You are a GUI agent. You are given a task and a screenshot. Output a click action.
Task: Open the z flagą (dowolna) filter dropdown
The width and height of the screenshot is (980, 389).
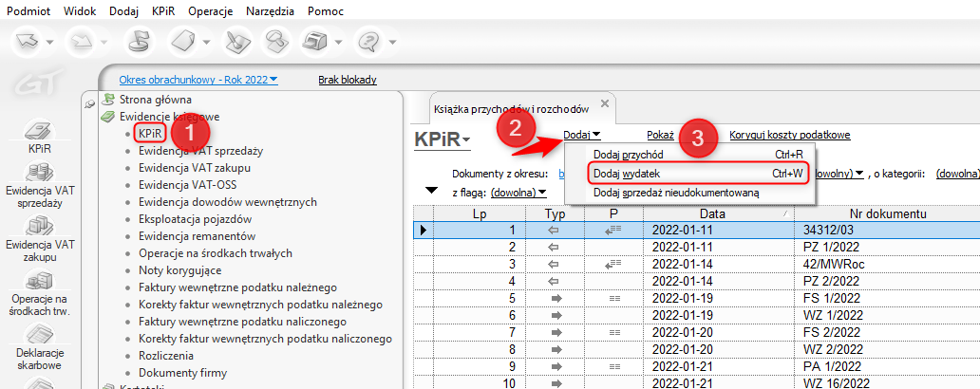coord(518,193)
